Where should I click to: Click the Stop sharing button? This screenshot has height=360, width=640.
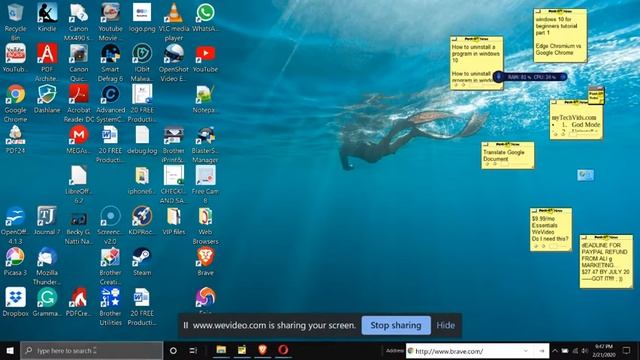coord(396,325)
